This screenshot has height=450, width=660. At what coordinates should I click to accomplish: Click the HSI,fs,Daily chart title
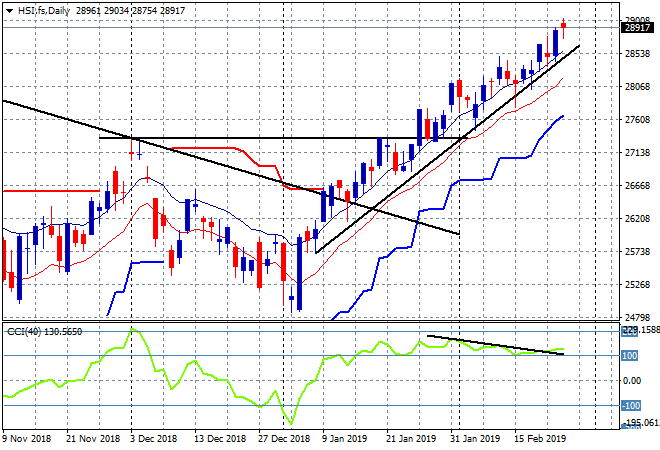pos(44,11)
